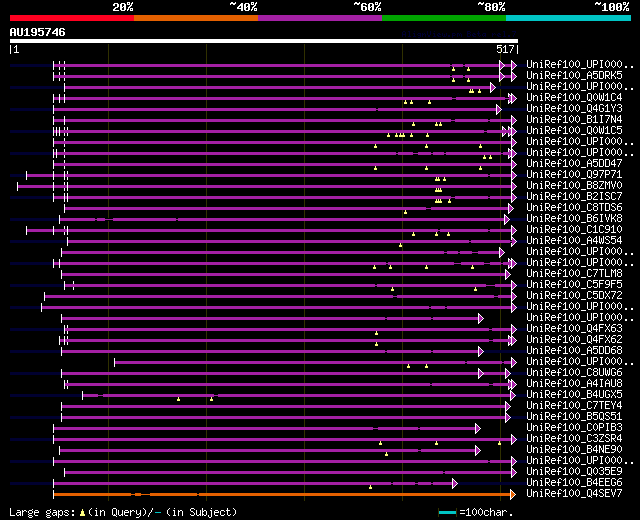Open hit UniRef100_Q4G1Y3
The width and height of the screenshot is (640, 520).
tap(574, 109)
